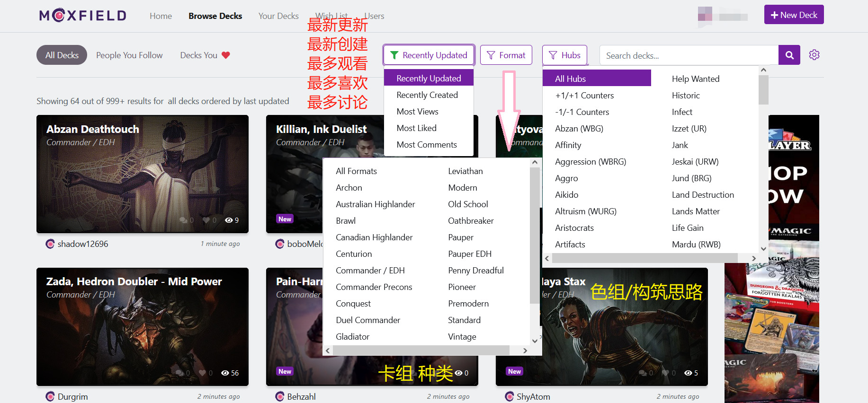Click the Moxfield logo
Image resolution: width=868 pixels, height=403 pixels.
pos(83,16)
